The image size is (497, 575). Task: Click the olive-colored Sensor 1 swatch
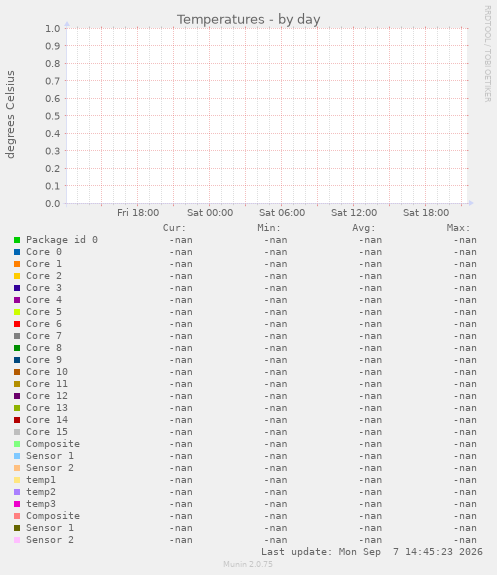coord(17,528)
